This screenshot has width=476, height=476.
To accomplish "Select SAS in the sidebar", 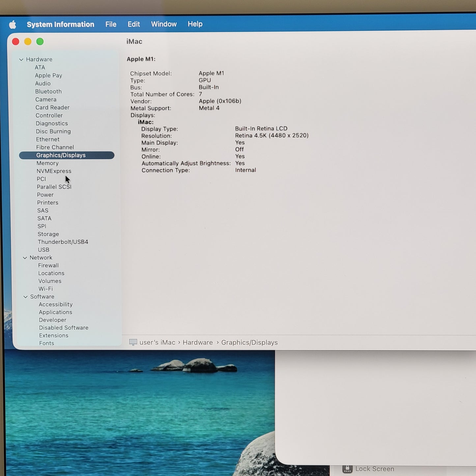I will [x=43, y=210].
